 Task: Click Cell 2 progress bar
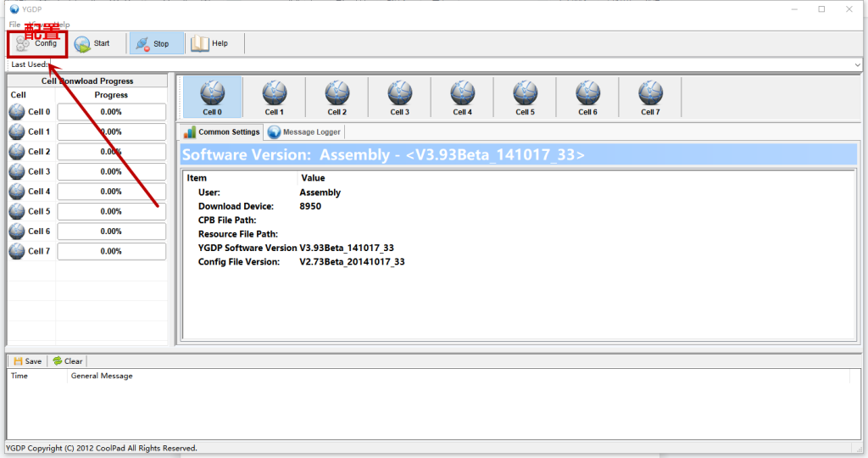(111, 152)
